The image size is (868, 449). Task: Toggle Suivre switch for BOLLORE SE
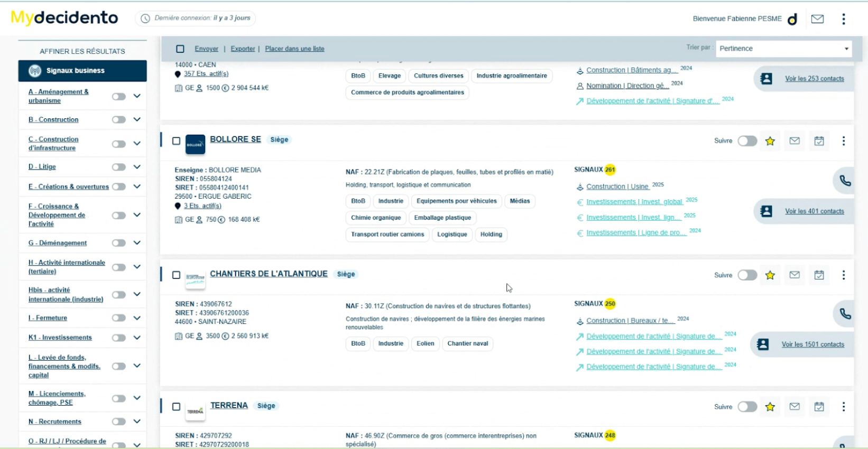pos(747,141)
